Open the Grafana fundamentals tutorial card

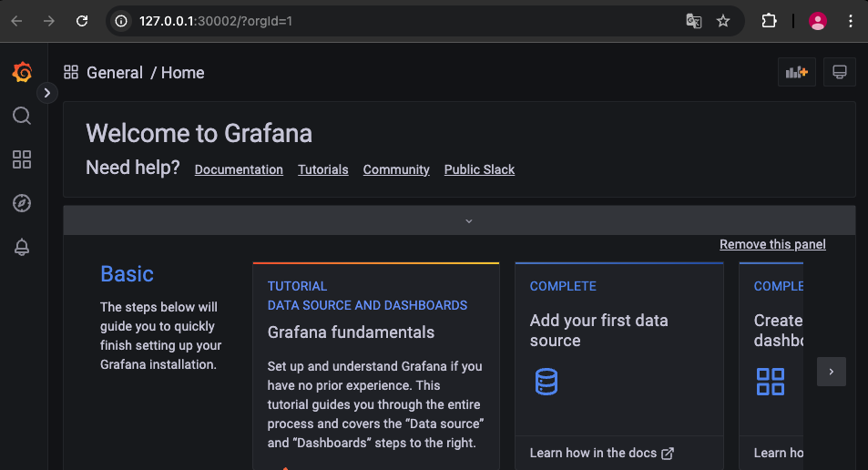tap(376, 366)
